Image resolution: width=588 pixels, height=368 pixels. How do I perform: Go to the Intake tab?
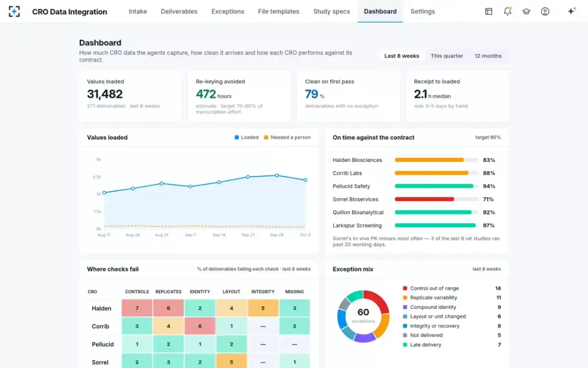[138, 11]
